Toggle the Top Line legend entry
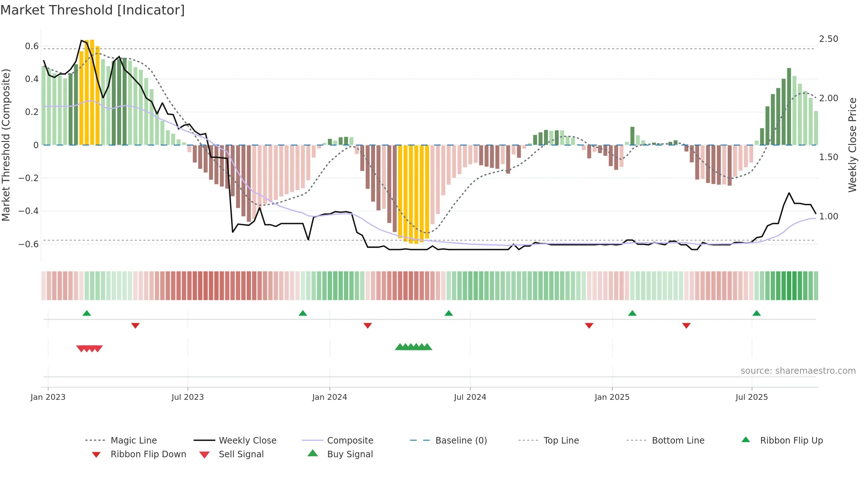 coord(548,440)
